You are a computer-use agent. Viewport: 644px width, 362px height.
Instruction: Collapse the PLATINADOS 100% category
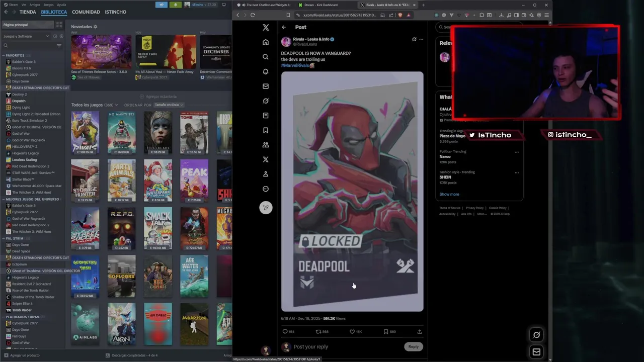point(3,317)
